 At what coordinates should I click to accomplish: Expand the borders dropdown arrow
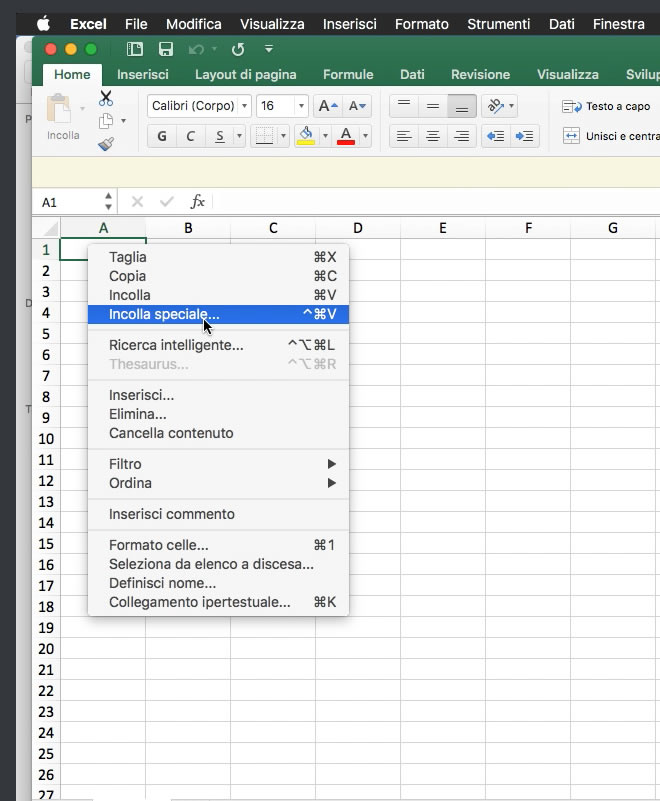(x=283, y=136)
